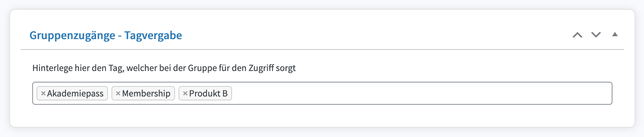The height and width of the screenshot is (137, 644).
Task: Delete the Produkt B tag via its ×
Action: pyautogui.click(x=185, y=93)
